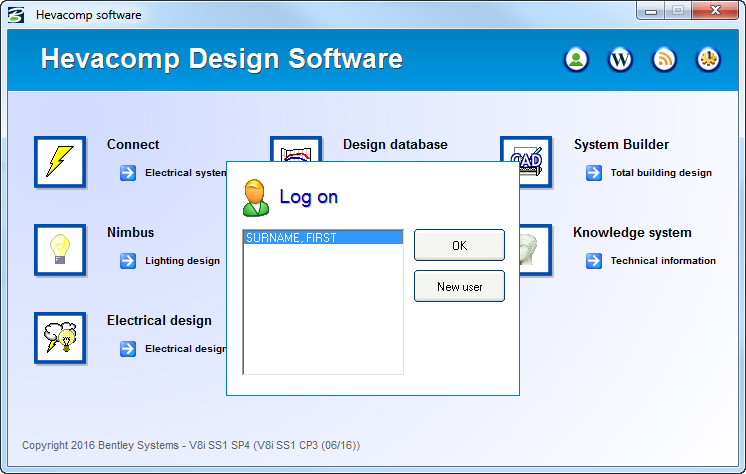746x474 pixels.
Task: Click the Knowledge system heading
Action: click(632, 232)
